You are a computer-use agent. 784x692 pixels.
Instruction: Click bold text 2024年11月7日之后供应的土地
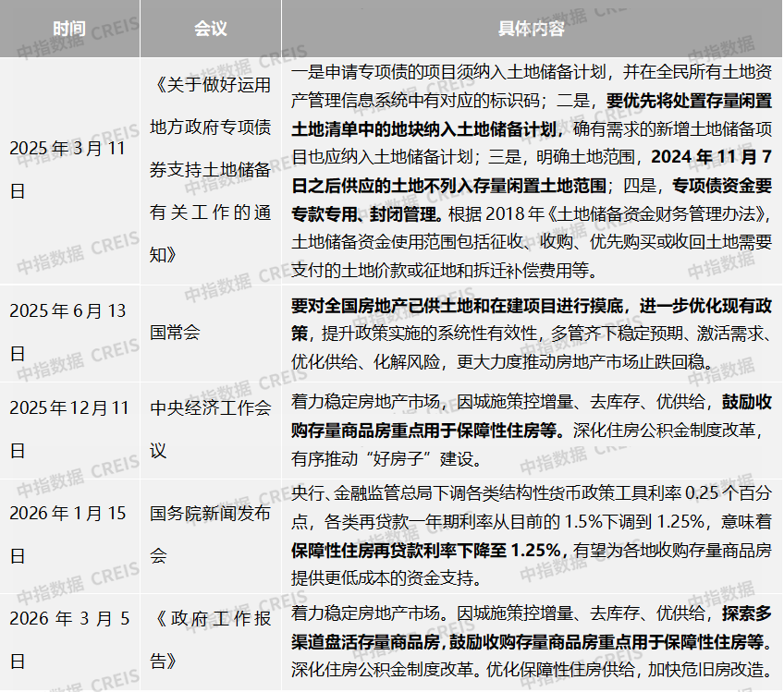pos(532,171)
